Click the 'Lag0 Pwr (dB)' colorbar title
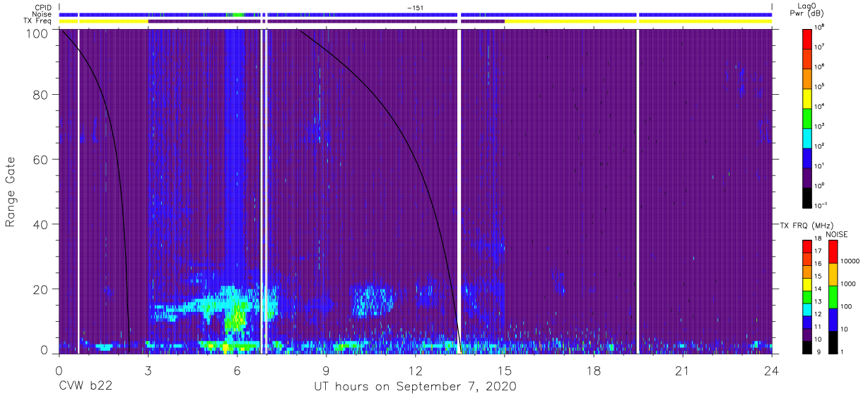The height and width of the screenshot is (401, 868). pyautogui.click(x=808, y=9)
